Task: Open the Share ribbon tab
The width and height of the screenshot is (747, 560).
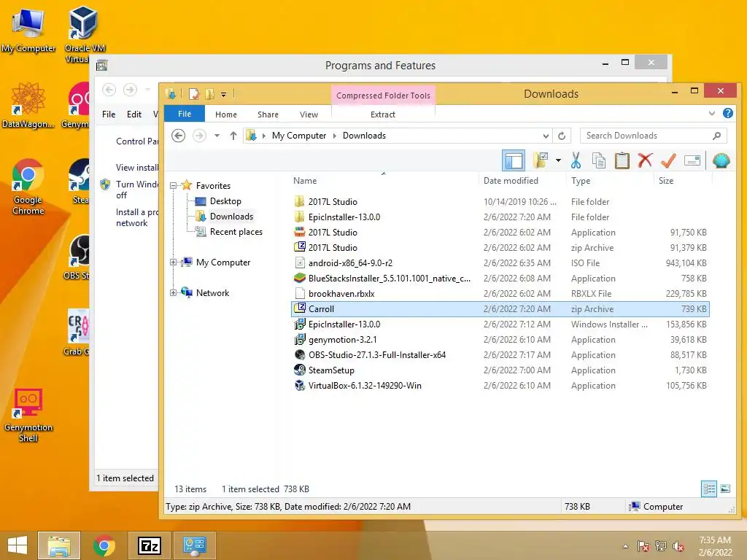Action: click(268, 114)
